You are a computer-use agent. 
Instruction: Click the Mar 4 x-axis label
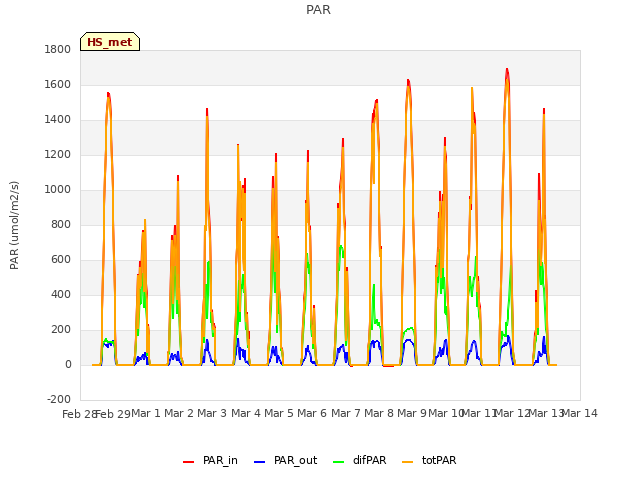pos(246,413)
